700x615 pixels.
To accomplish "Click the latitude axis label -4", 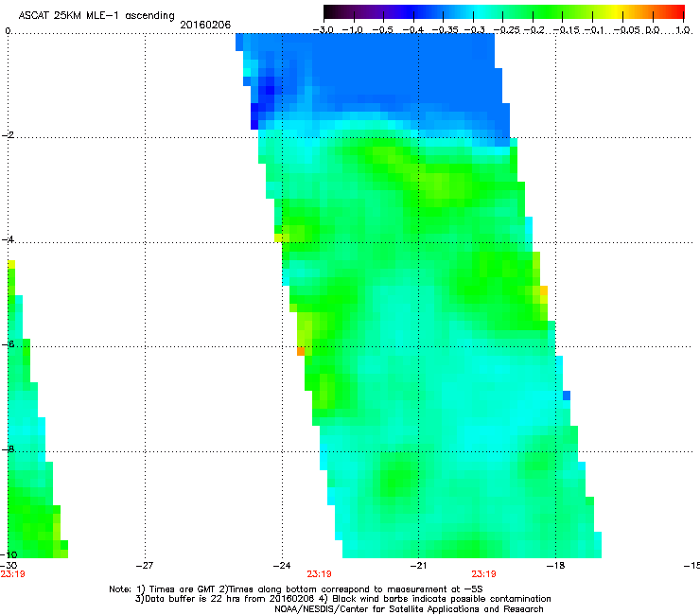I will pos(8,239).
